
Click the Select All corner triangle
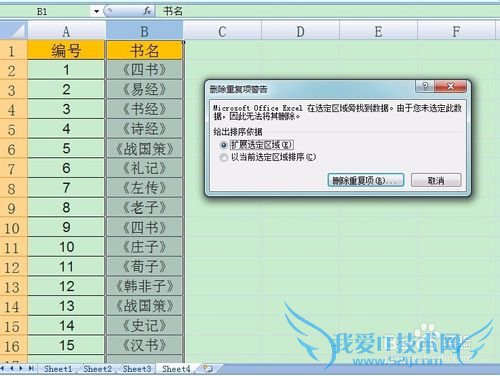point(14,31)
